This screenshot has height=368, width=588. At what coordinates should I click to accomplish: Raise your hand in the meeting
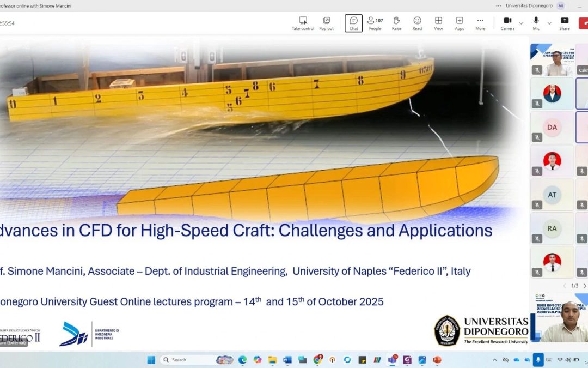click(x=396, y=23)
